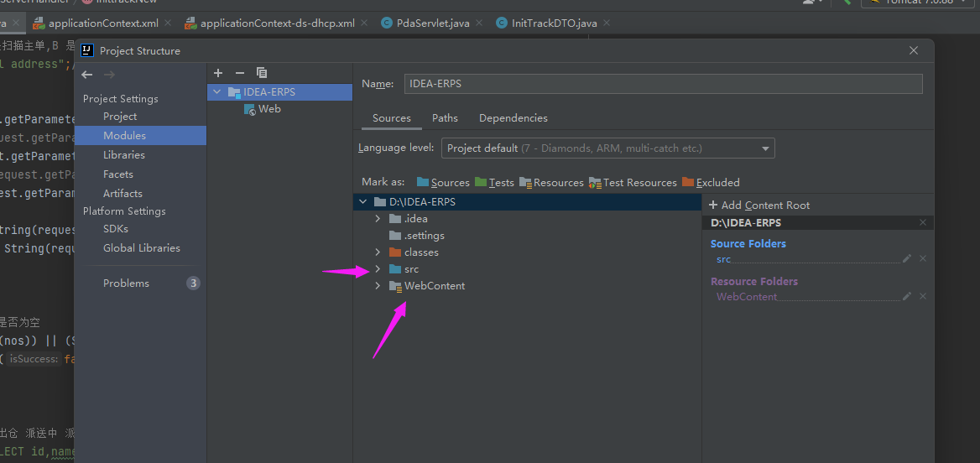Close the PdaServlet.java editor tab

pos(479,23)
